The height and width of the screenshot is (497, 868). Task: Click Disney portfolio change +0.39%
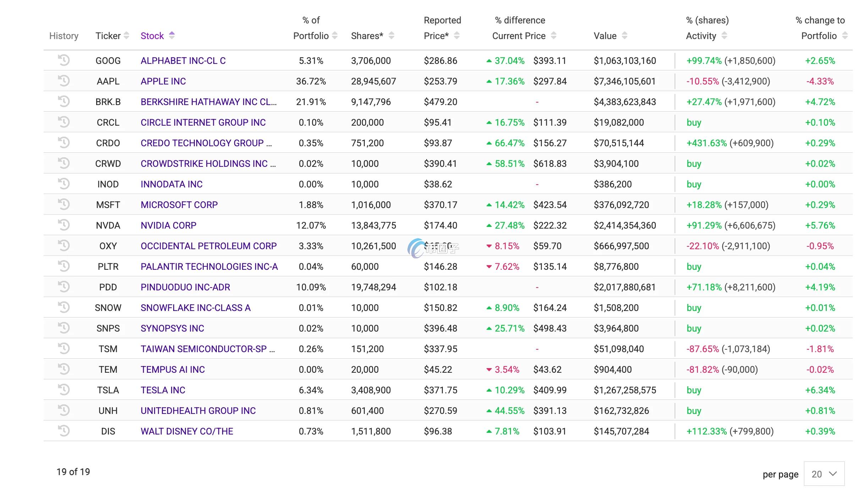(820, 431)
